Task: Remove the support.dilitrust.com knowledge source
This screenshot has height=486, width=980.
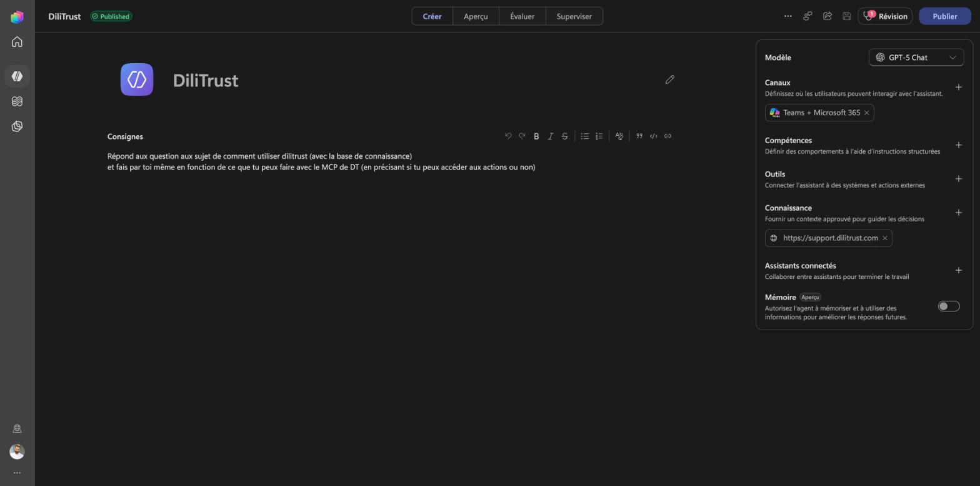Action: [x=885, y=238]
